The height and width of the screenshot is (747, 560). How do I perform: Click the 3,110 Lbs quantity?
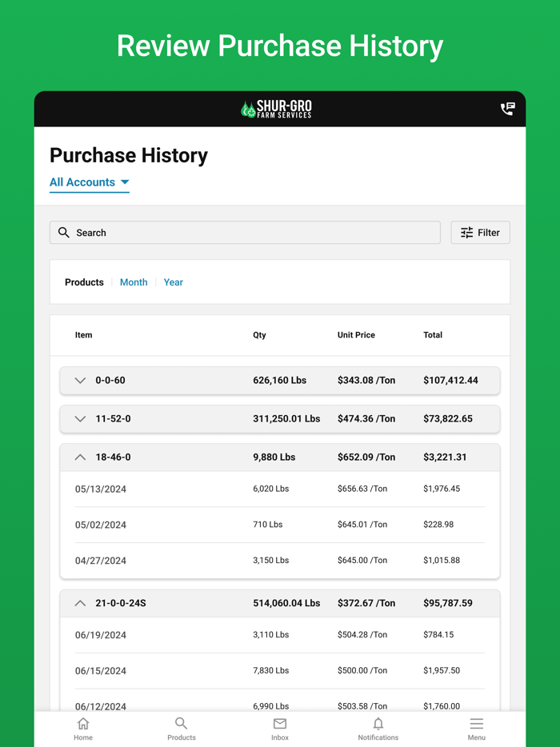[270, 634]
